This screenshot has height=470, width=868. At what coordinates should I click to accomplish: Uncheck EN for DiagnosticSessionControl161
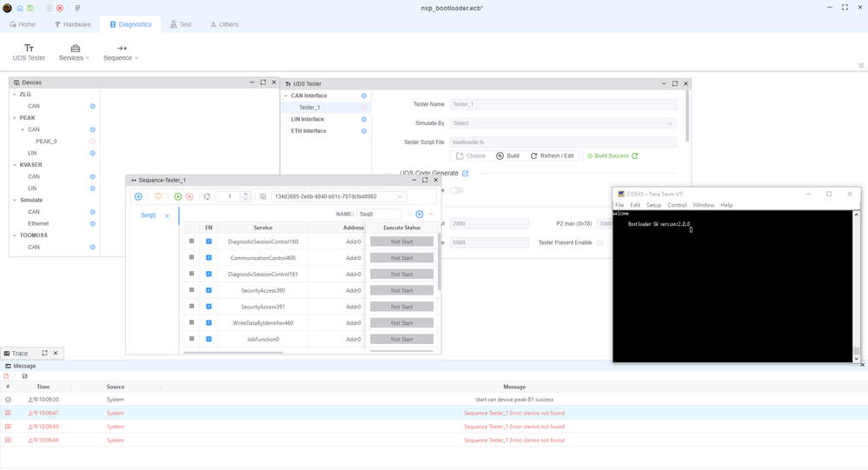(x=209, y=274)
